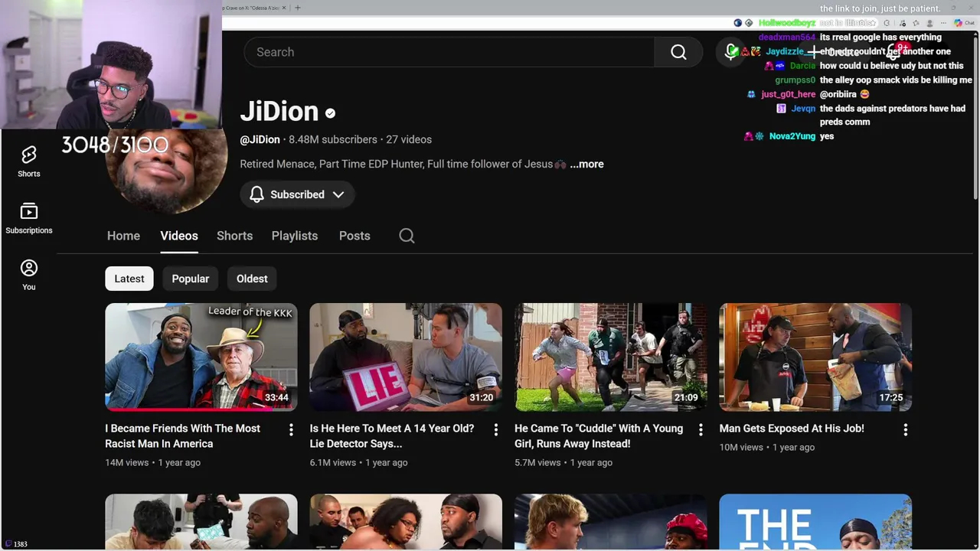Click the search magnifier button

click(678, 52)
